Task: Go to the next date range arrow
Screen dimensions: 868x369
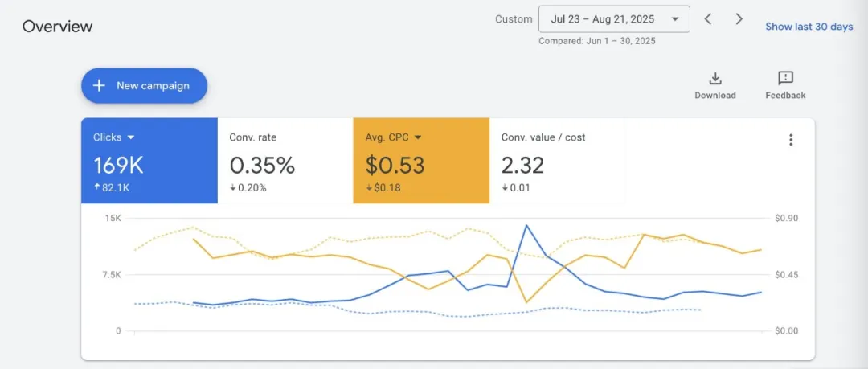Action: [x=739, y=19]
